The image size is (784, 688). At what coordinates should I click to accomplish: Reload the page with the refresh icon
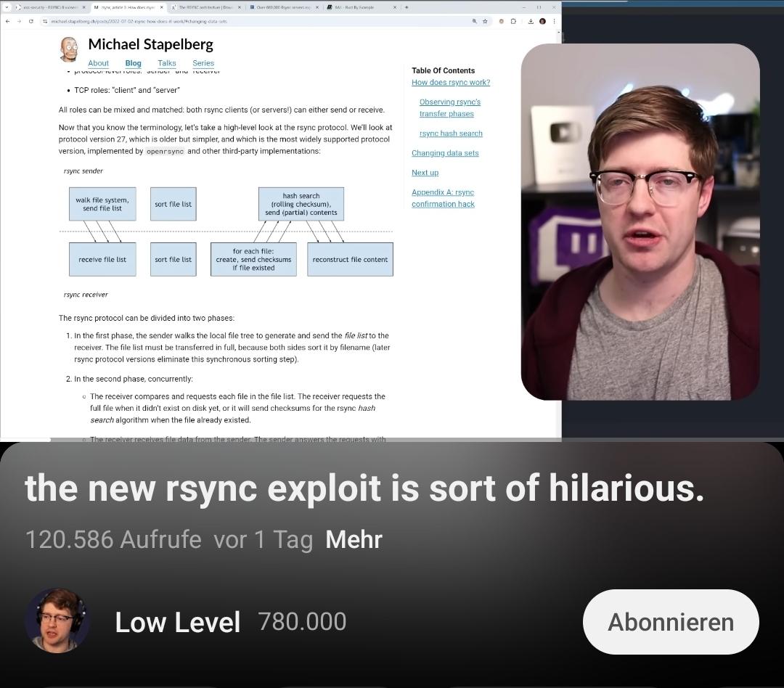coord(31,22)
